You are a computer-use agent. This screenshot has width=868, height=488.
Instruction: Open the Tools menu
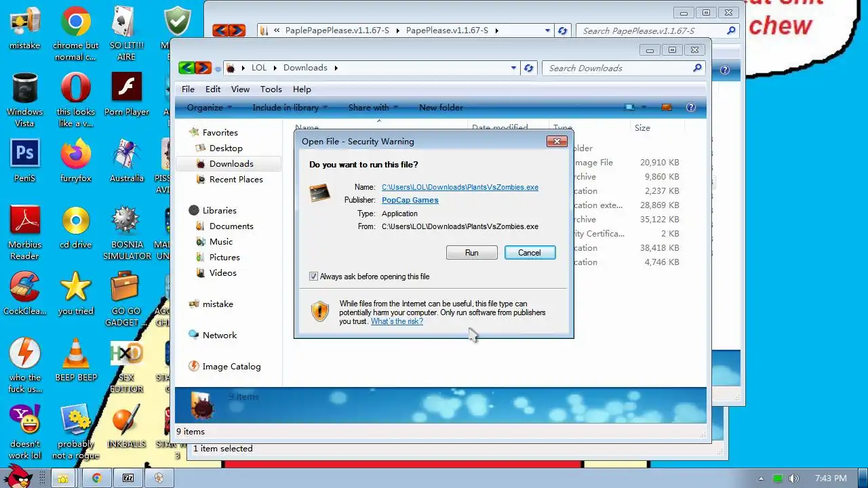(271, 89)
